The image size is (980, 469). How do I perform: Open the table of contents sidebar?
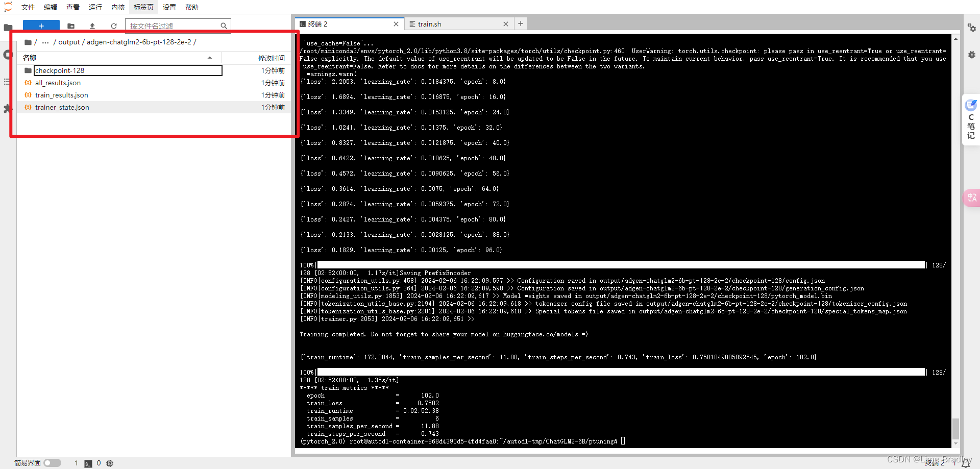(x=7, y=82)
